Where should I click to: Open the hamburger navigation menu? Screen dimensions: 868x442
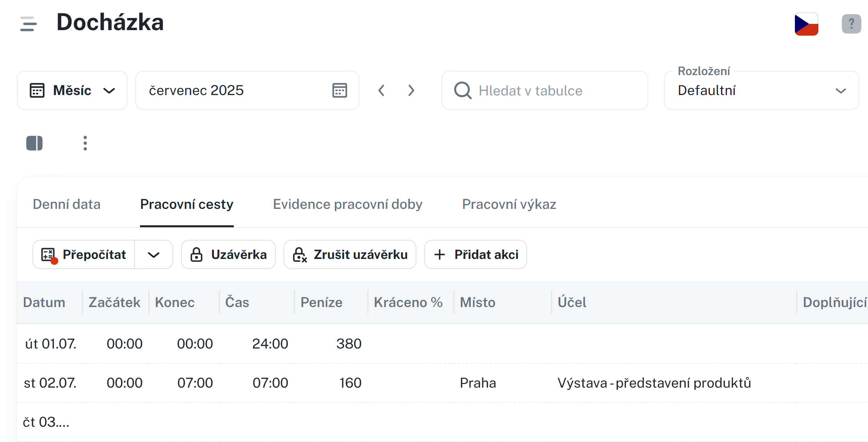[28, 23]
